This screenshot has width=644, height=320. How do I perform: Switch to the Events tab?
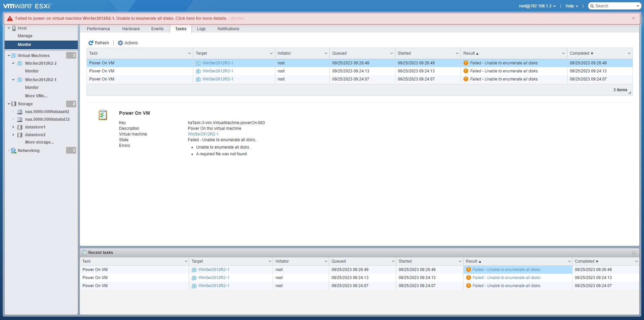coord(157,29)
